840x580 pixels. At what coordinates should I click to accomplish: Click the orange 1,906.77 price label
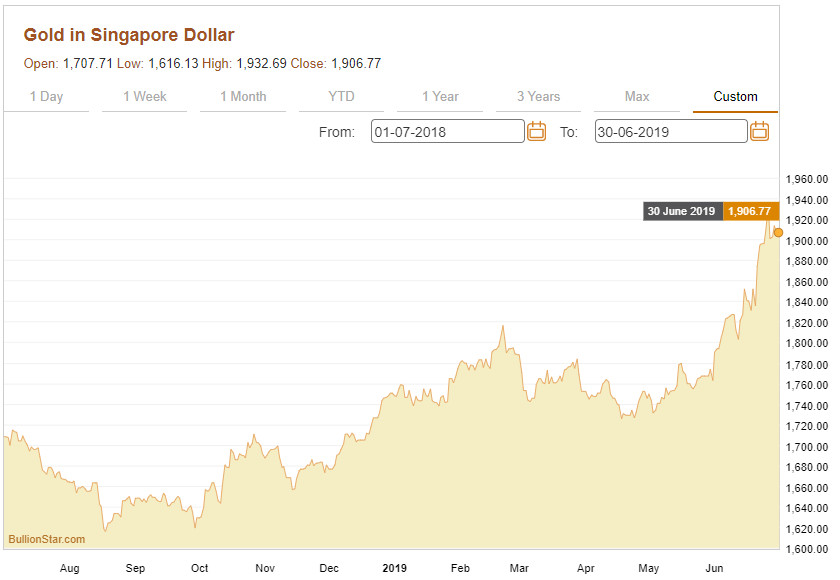pyautogui.click(x=749, y=211)
